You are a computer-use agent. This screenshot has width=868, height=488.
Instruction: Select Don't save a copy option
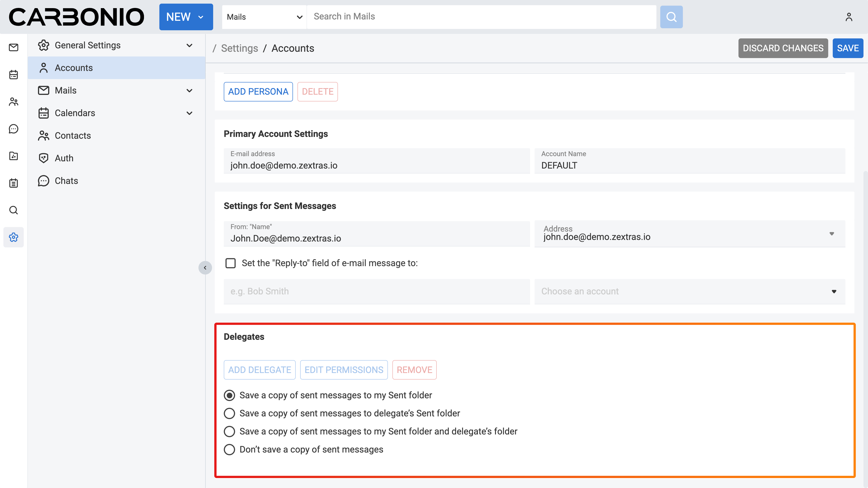[x=229, y=449]
